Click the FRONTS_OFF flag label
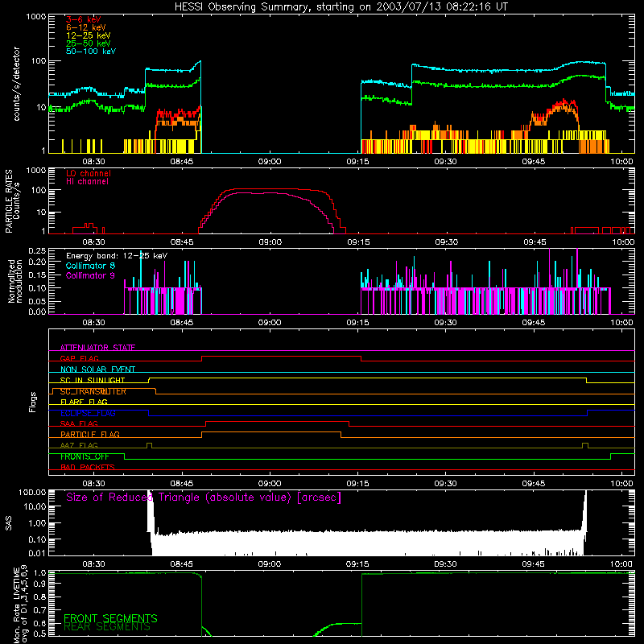Viewport: 644px width, 644px height. (85, 456)
